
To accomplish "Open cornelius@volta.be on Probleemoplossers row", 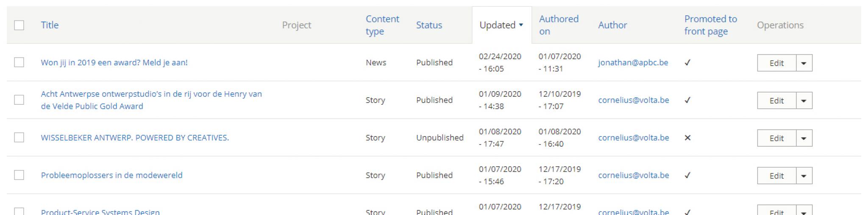I will (634, 175).
